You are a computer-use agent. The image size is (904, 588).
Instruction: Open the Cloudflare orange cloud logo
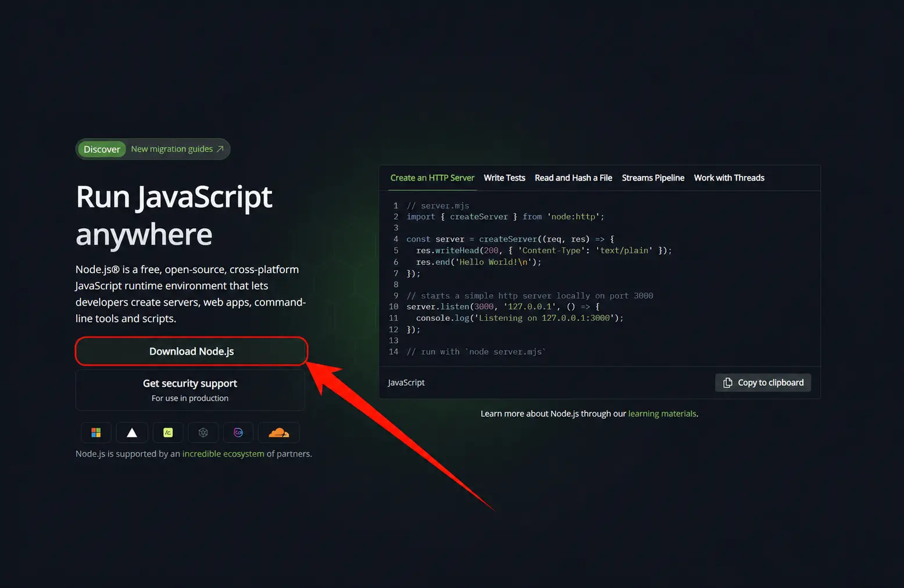[279, 432]
